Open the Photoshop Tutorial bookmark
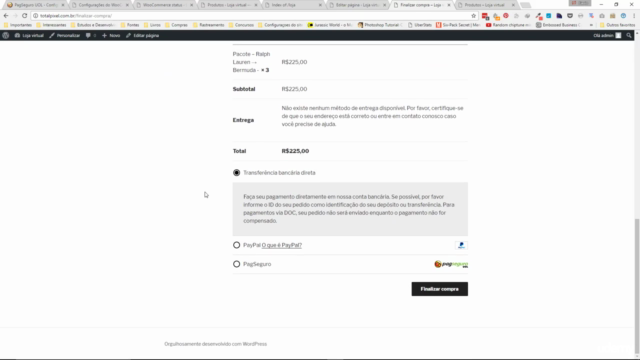Screen dimensions: 640x360 380,25
